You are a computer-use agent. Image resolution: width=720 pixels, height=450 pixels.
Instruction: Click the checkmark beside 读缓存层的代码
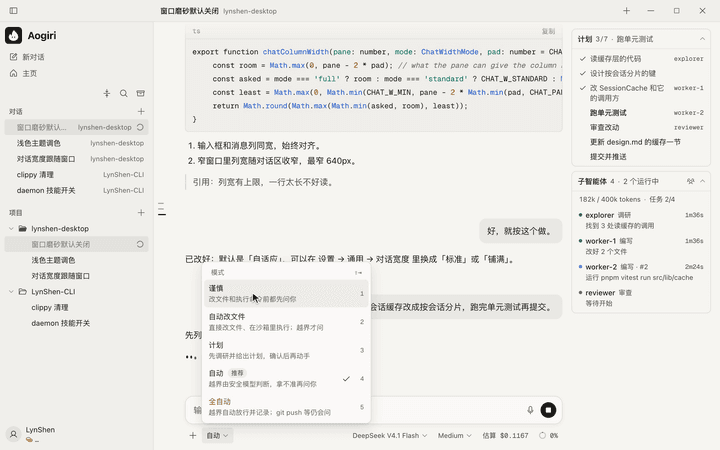coord(583,59)
